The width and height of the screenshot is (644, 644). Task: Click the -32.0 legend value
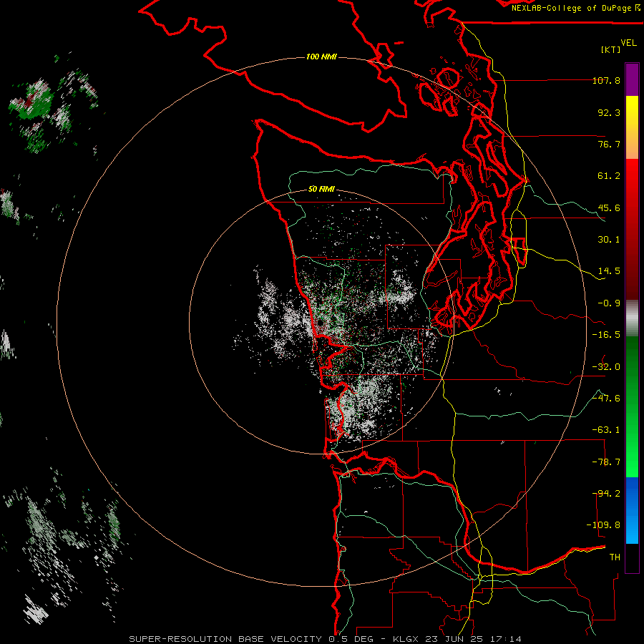coord(606,367)
